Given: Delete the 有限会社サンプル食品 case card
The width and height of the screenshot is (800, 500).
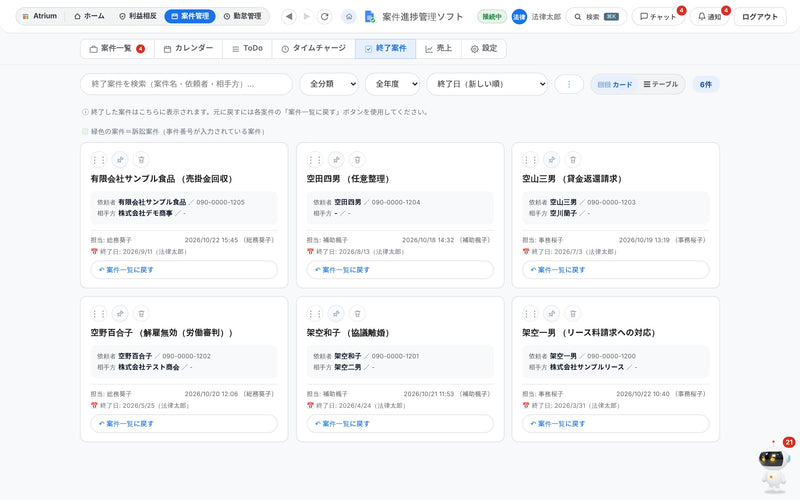Looking at the screenshot, I should pyautogui.click(x=141, y=160).
